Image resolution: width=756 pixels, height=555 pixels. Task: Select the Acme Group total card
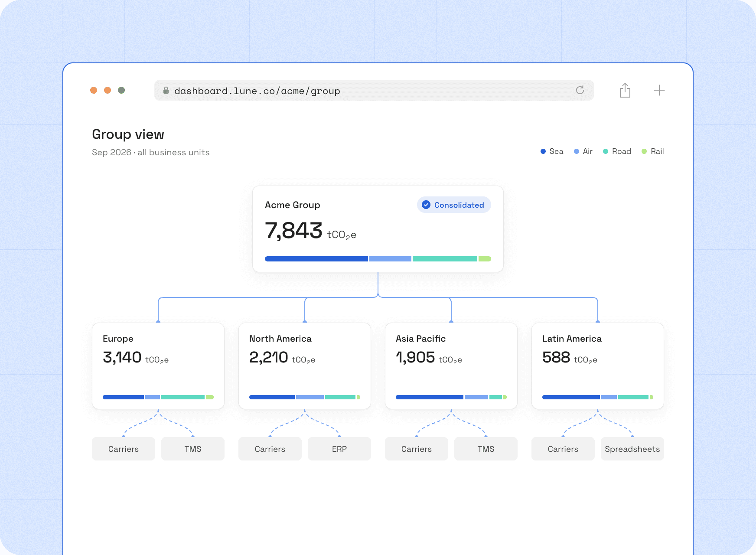tap(378, 229)
